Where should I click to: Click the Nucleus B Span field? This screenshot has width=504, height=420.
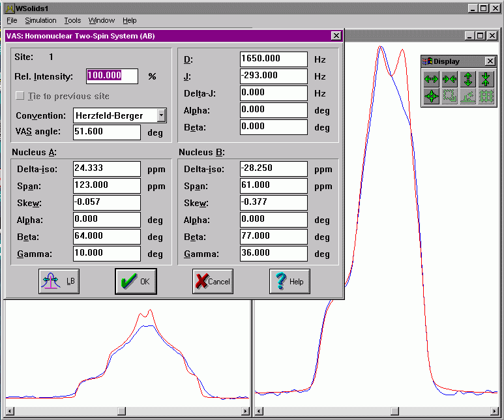[x=273, y=186]
